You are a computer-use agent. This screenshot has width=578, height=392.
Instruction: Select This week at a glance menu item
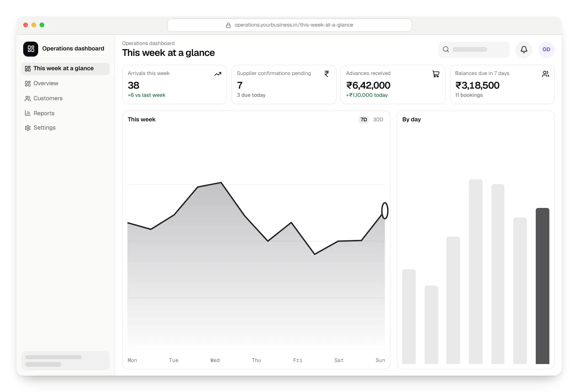65,69
